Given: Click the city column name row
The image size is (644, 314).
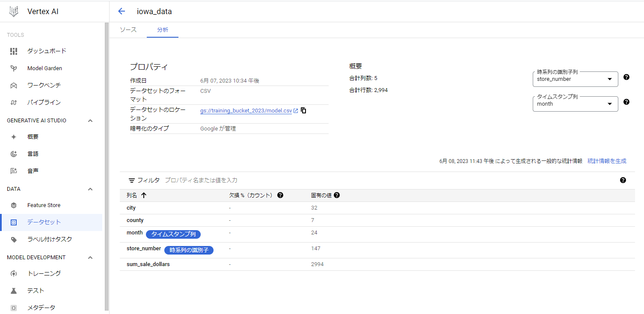Looking at the screenshot, I should (x=377, y=208).
